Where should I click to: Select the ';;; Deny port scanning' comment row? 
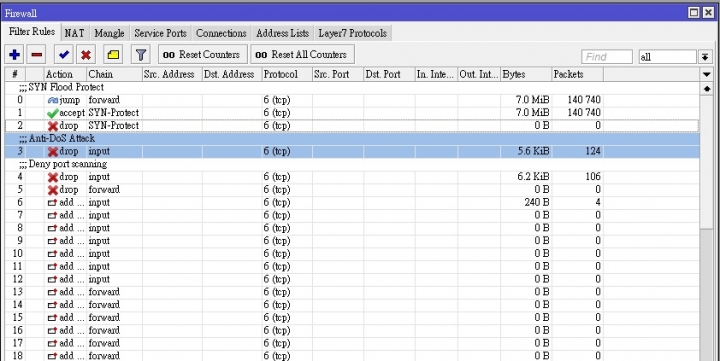352,164
